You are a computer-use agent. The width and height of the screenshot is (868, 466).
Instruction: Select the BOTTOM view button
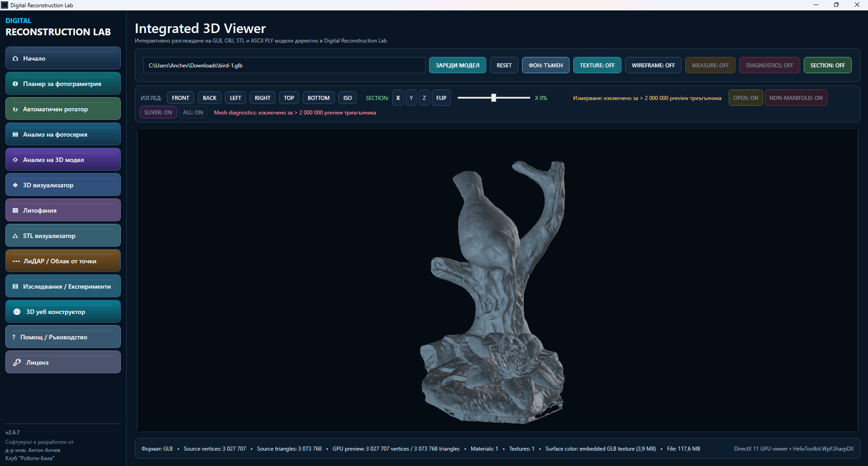(318, 98)
